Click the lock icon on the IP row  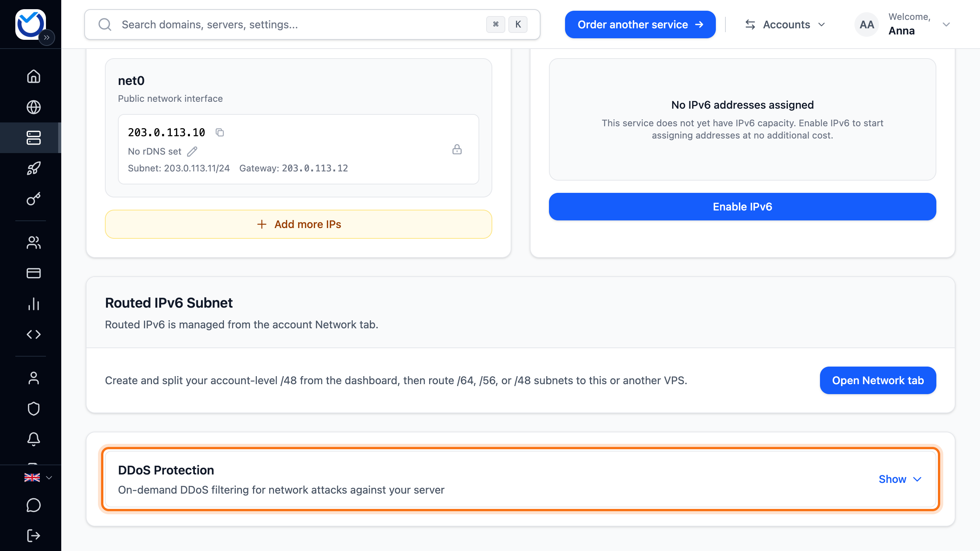[457, 149]
